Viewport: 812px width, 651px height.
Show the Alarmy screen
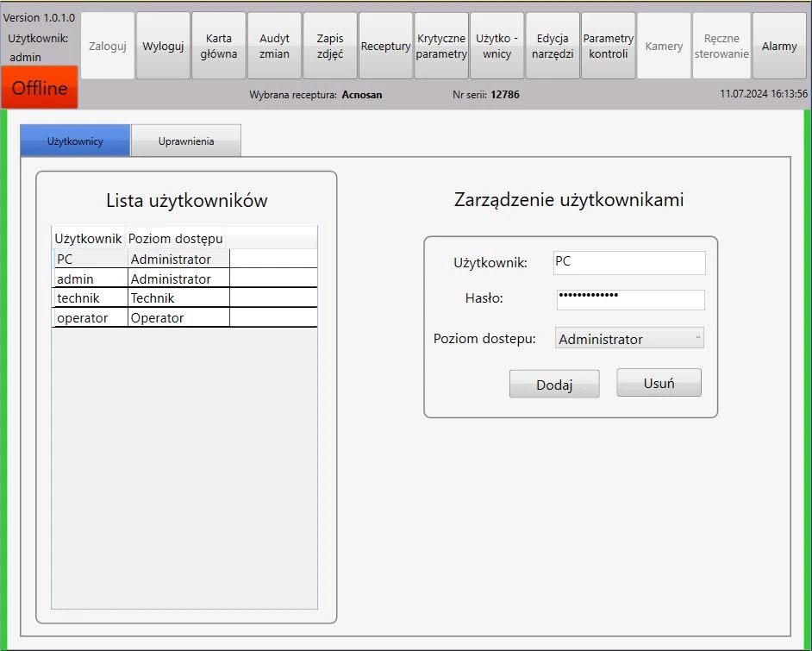click(779, 47)
